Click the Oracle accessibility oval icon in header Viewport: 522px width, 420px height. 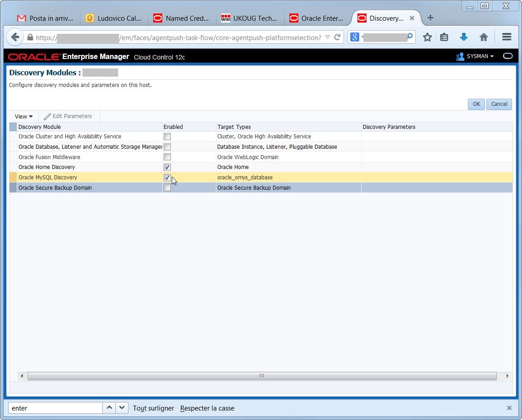pyautogui.click(x=508, y=56)
